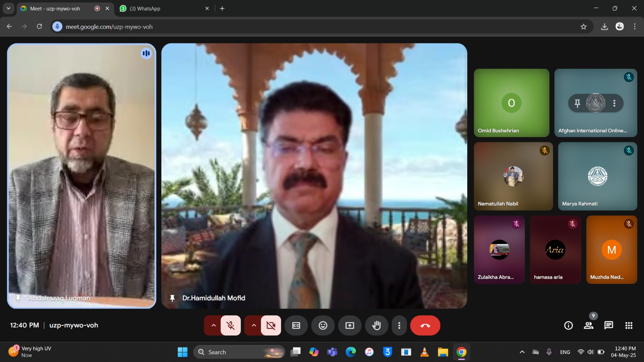Click the system tray microphone icon
Screen dimensions: 644x362
pos(549,352)
